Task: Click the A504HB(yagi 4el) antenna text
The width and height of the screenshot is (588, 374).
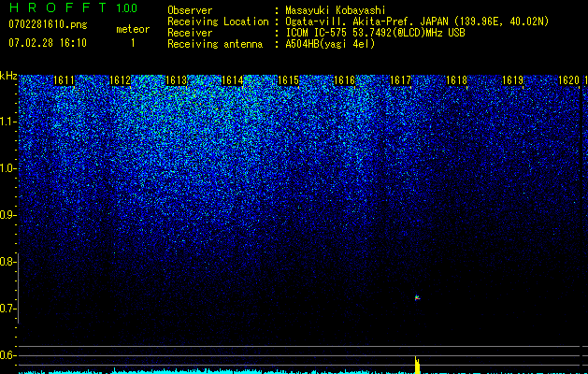Action: point(330,44)
